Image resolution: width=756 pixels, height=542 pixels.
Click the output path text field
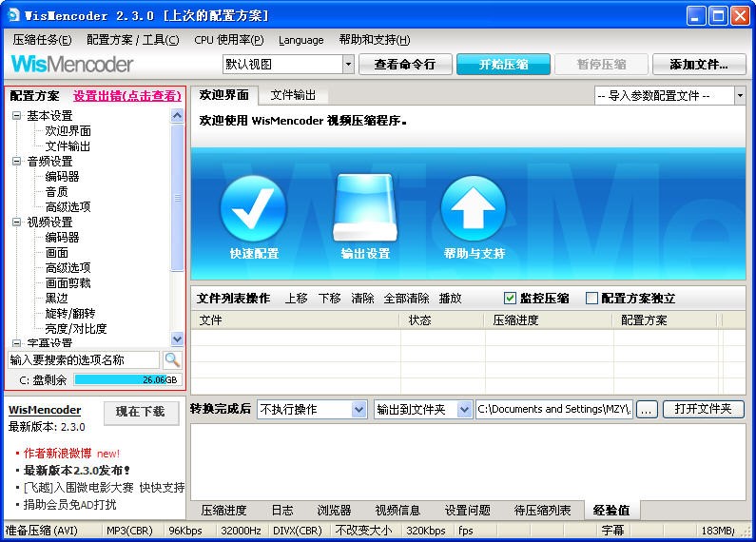coord(554,410)
